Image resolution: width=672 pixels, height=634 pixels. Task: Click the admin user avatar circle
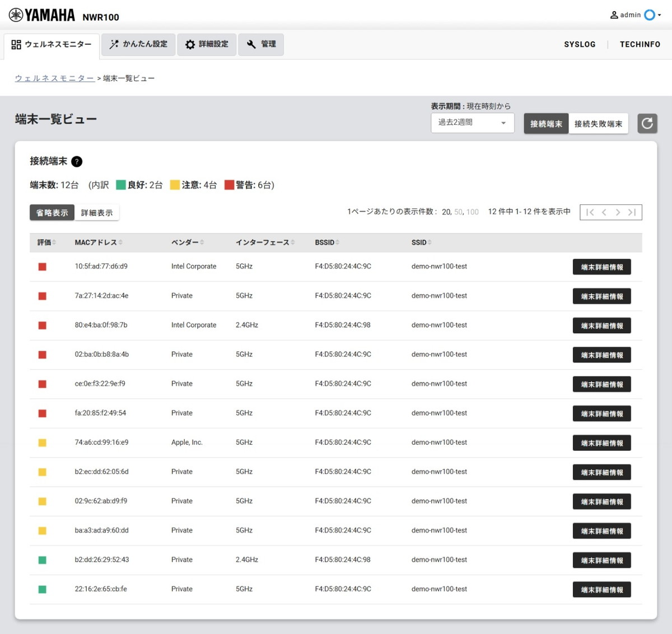pos(650,15)
